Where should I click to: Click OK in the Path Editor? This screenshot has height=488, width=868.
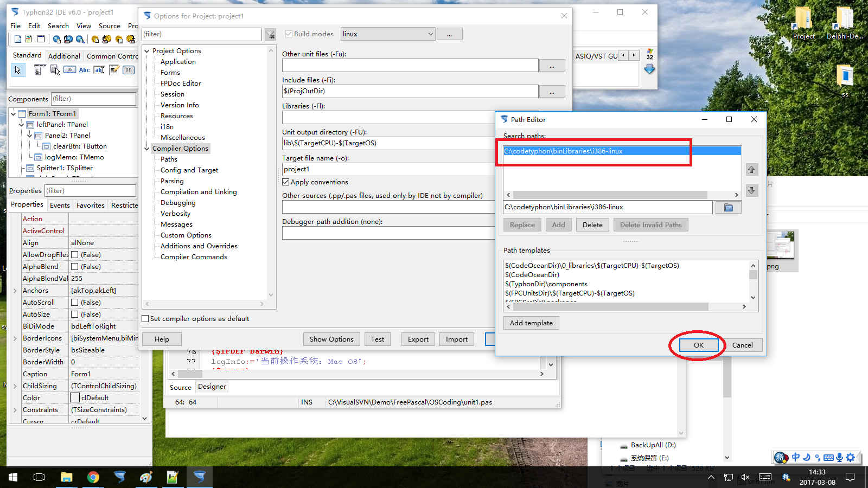click(x=699, y=345)
